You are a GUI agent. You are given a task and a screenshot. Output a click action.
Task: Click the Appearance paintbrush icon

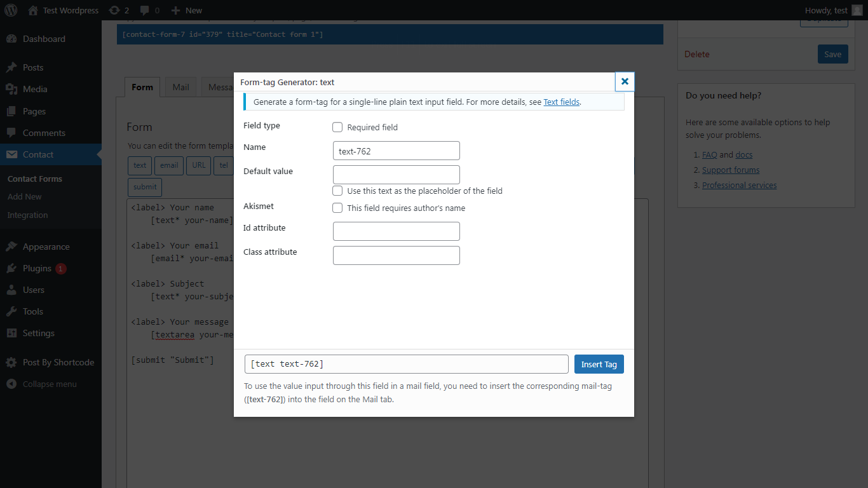[x=11, y=247]
